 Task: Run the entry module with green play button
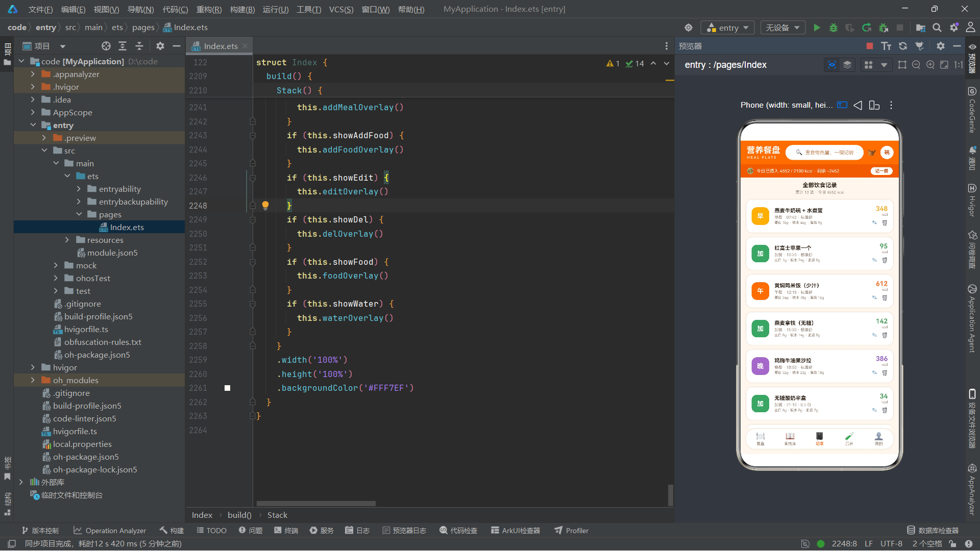click(x=817, y=28)
